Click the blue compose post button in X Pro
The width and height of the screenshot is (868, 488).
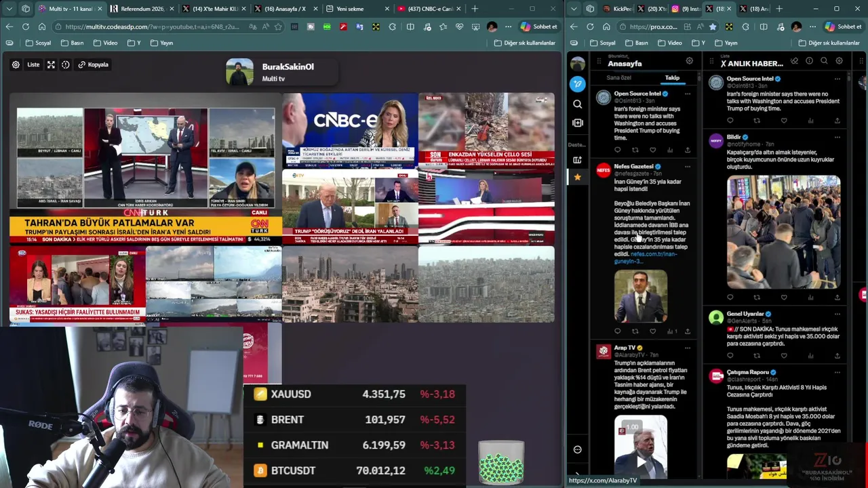tap(577, 84)
